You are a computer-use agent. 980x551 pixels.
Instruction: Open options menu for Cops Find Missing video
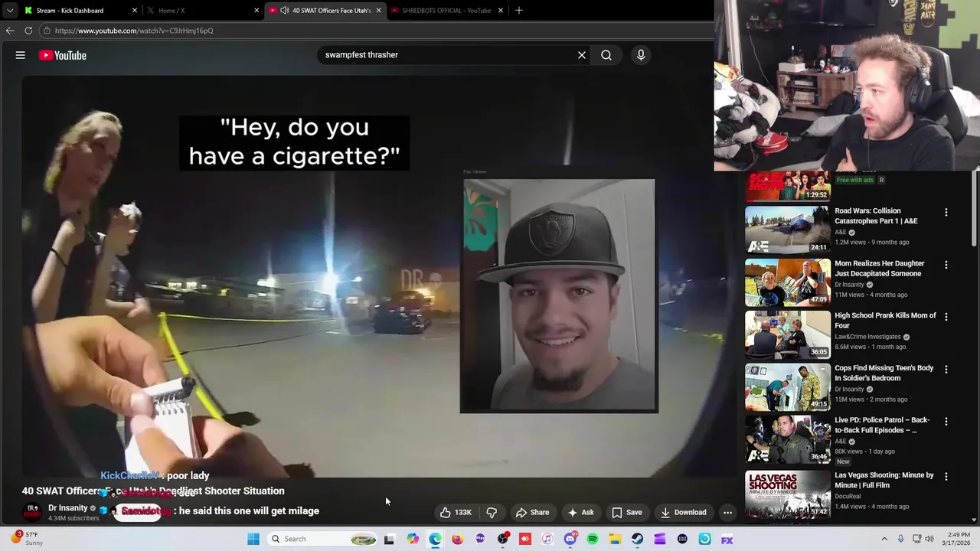tap(946, 369)
